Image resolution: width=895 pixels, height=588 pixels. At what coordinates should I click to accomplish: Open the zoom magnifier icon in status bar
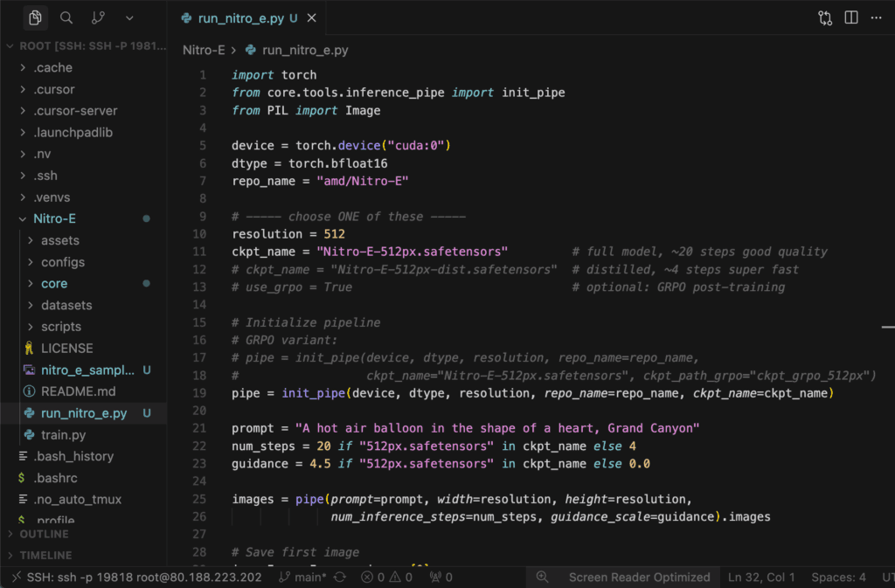coord(542,577)
